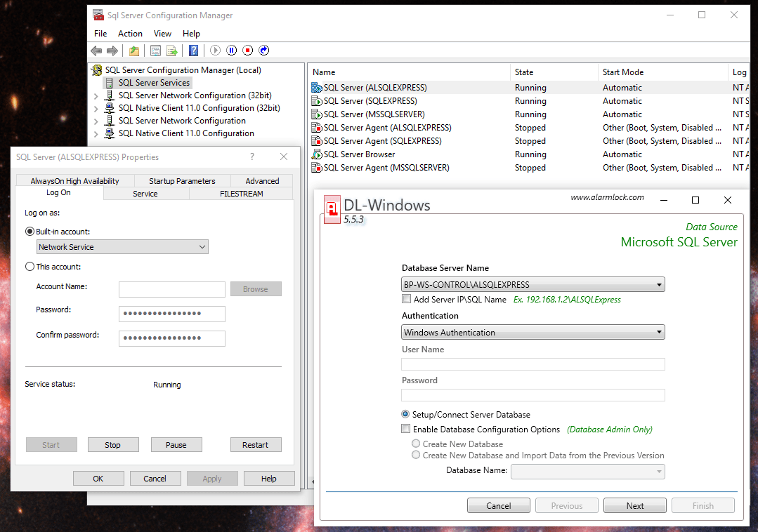The image size is (758, 532).
Task: Open the View menu
Action: click(162, 33)
